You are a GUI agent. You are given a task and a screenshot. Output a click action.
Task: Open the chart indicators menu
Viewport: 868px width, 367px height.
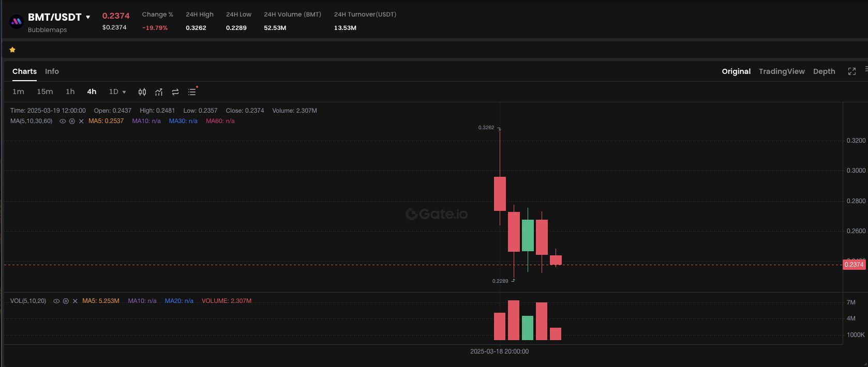point(159,92)
